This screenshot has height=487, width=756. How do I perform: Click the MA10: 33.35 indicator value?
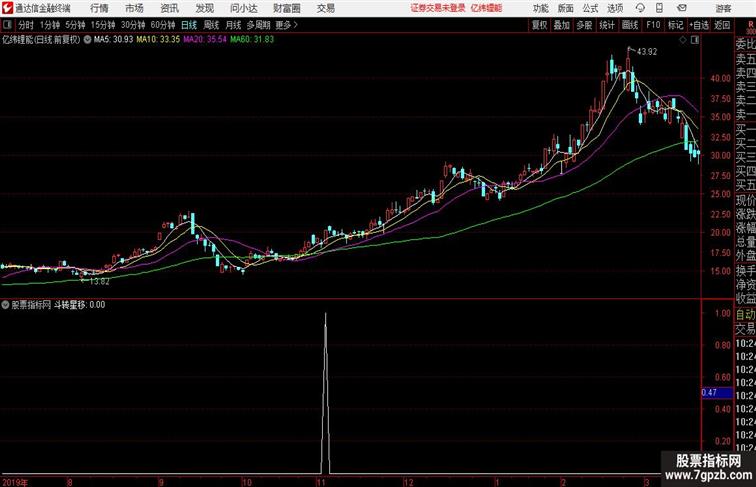tap(158, 40)
